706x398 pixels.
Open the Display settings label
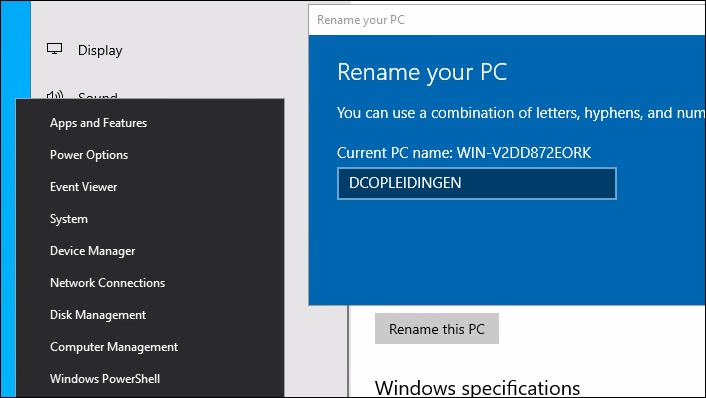click(x=100, y=50)
